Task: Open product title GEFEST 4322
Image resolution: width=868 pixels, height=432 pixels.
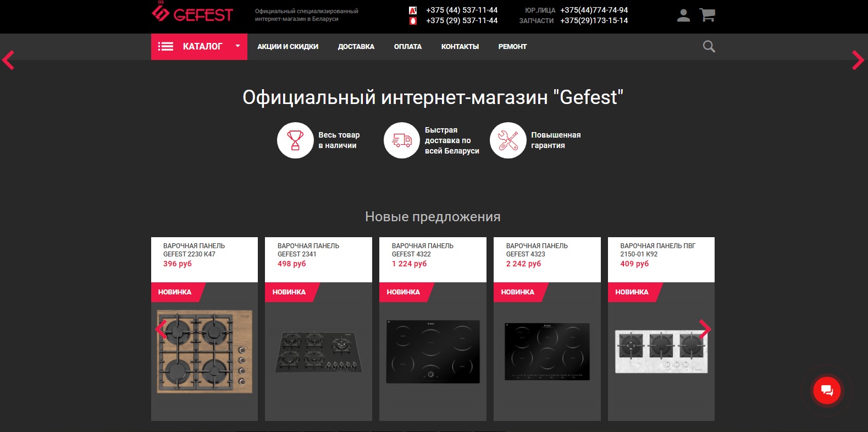Action: [423, 250]
